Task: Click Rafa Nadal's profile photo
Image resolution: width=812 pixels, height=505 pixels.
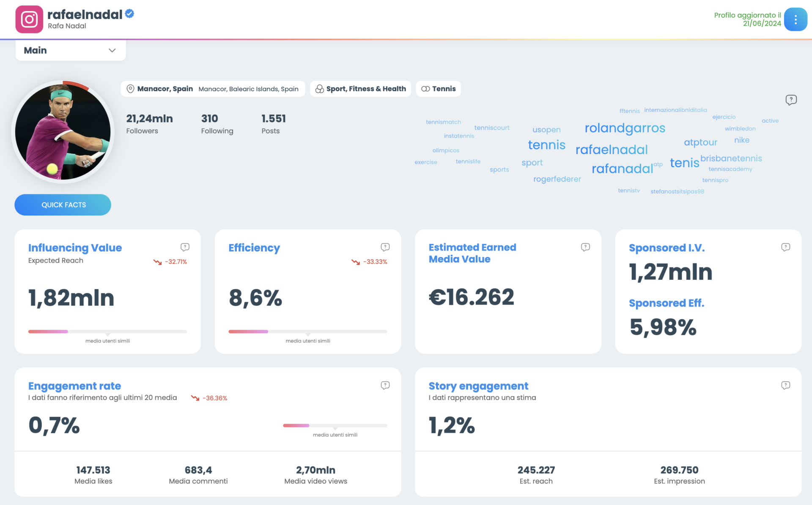Action: (63, 132)
